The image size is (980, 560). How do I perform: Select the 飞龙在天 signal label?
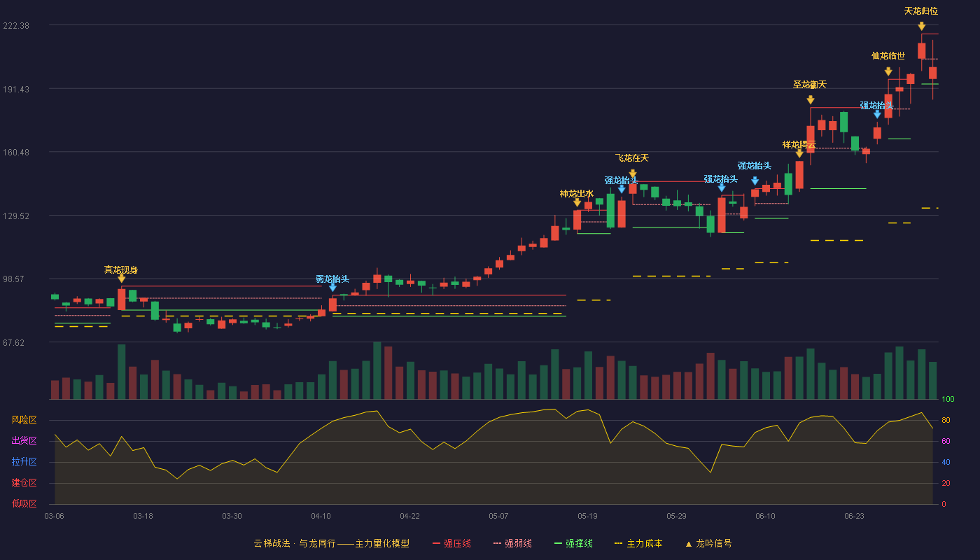[x=632, y=157]
